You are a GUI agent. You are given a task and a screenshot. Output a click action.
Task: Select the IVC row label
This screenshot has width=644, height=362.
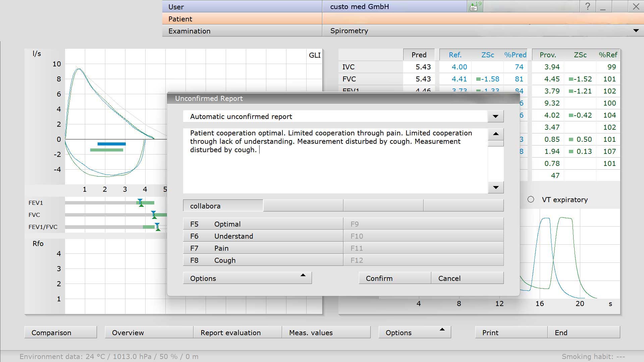click(348, 67)
